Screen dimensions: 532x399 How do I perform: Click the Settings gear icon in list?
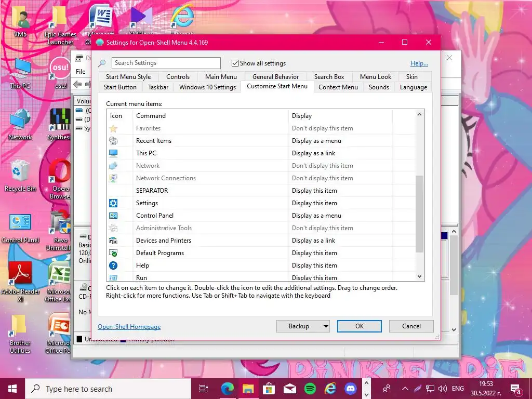click(113, 203)
